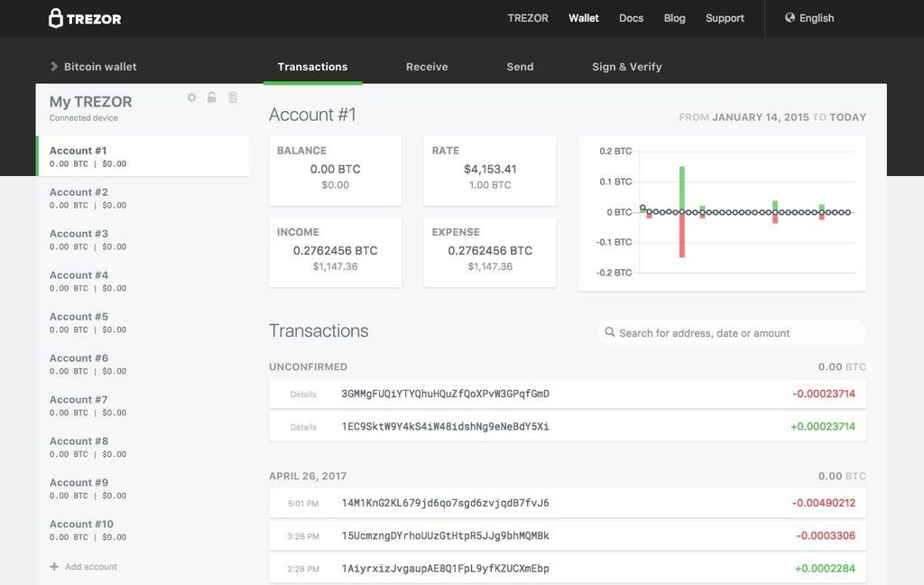Screen dimensions: 924x585
Task: Click address 15UcmzngDYrhoUUzGtHtpR5JJg9bhMQMBk
Action: [x=446, y=535]
